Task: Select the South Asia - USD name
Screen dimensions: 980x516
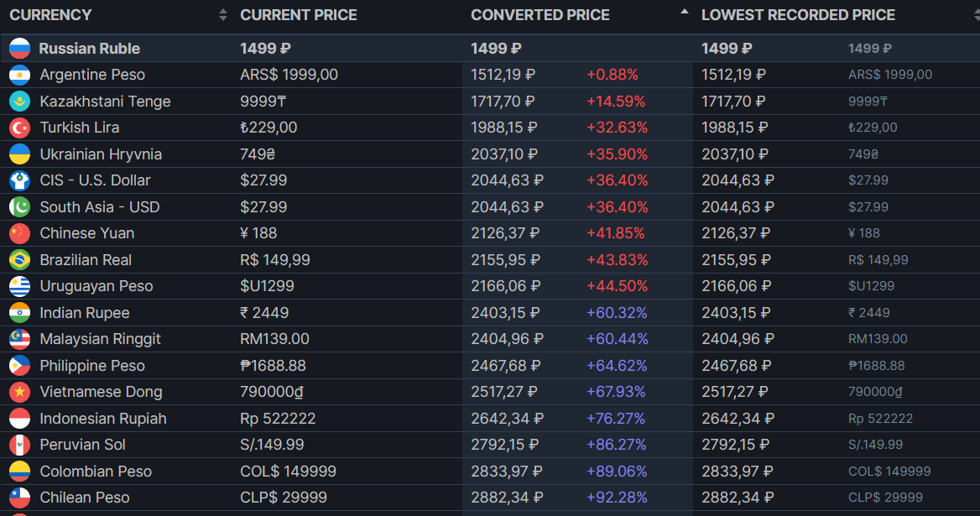Action: click(99, 206)
